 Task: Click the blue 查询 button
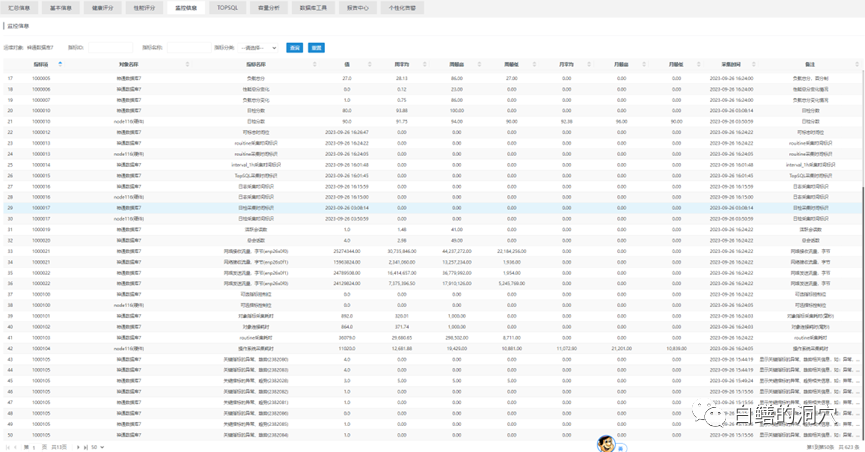295,47
